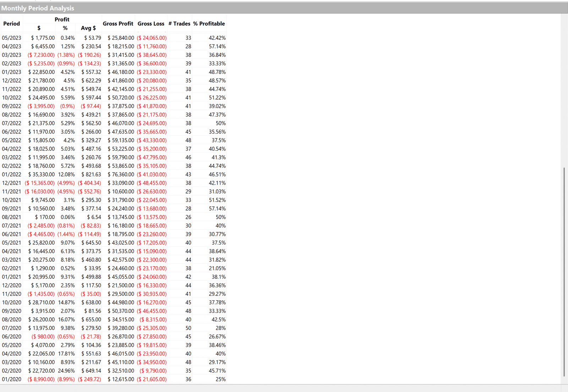The width and height of the screenshot is (568, 392).
Task: Click 04/2023 profitable percentage 57.14%
Action: 217,47
